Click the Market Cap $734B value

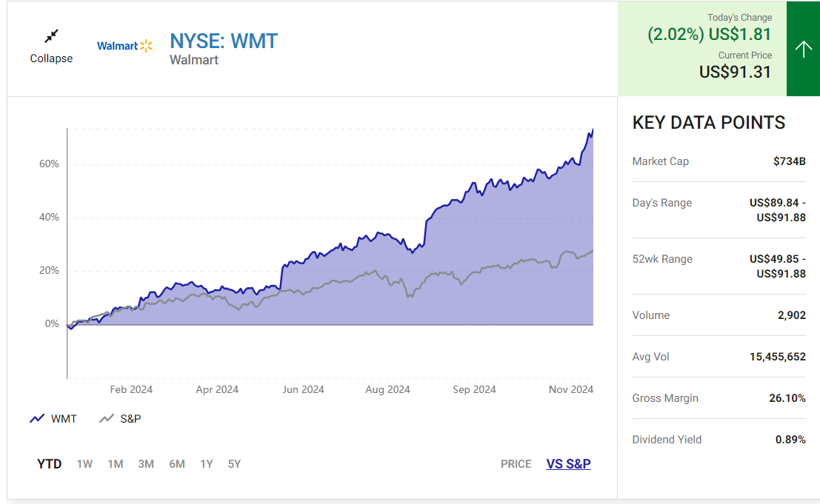790,161
